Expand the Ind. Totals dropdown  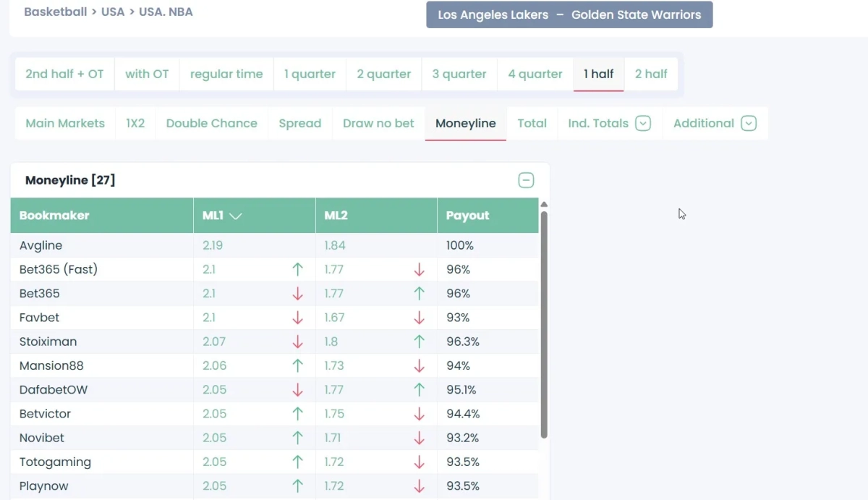coord(643,124)
